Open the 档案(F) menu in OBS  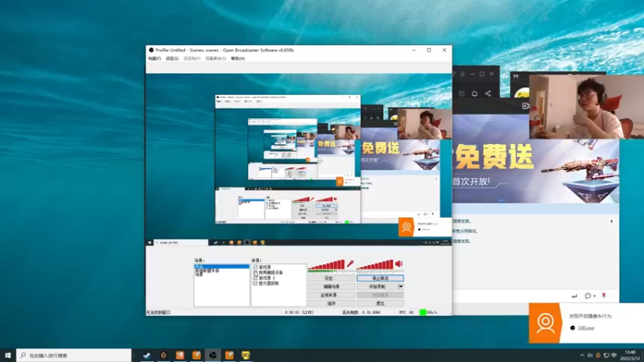point(155,59)
